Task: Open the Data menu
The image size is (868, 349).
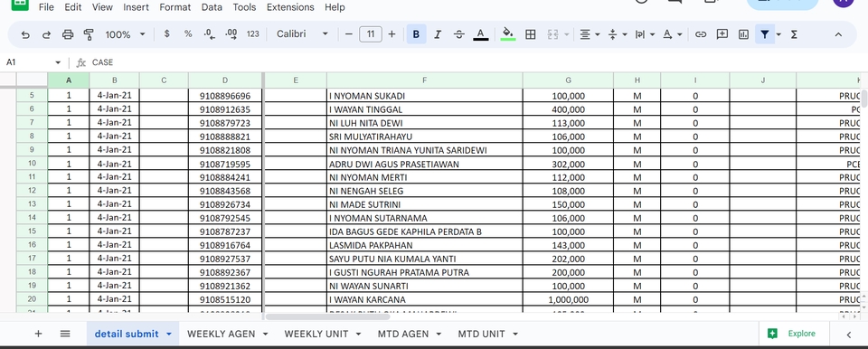Action: tap(212, 7)
